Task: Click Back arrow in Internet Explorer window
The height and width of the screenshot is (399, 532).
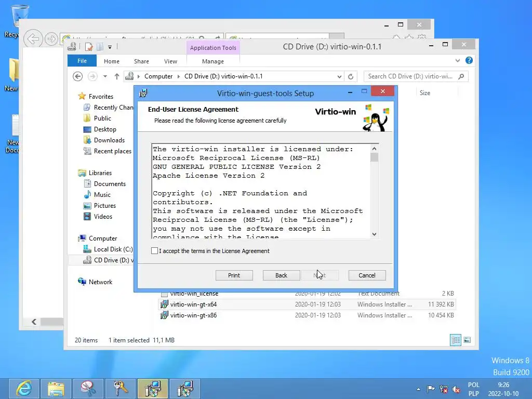Action: 33,39
